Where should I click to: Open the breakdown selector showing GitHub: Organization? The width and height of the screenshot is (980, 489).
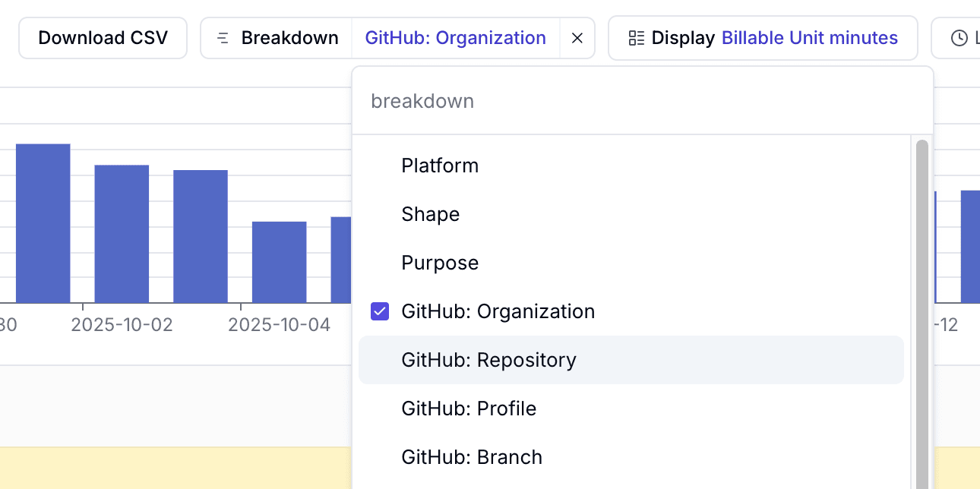[455, 37]
